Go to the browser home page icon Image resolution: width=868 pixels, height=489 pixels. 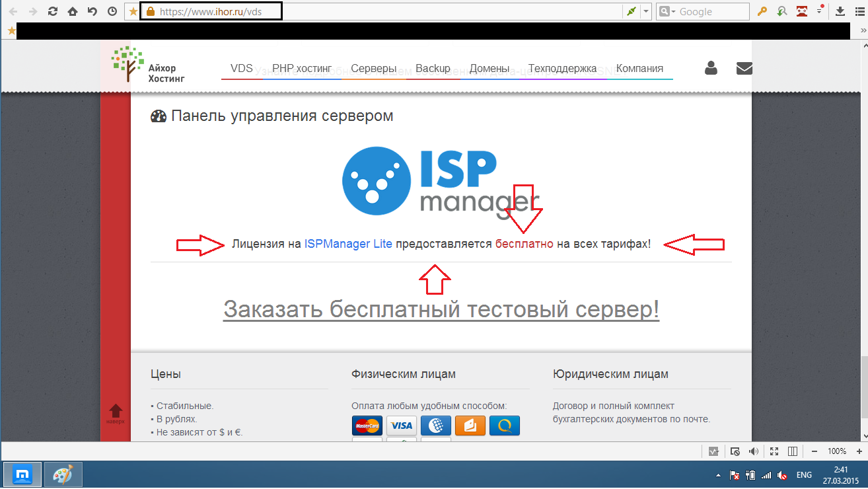(73, 11)
